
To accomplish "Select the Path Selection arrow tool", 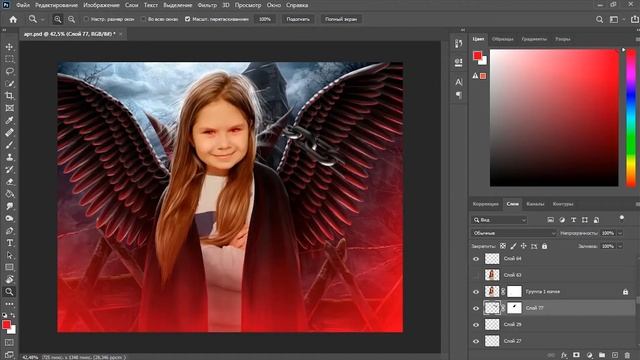I will click(9, 255).
